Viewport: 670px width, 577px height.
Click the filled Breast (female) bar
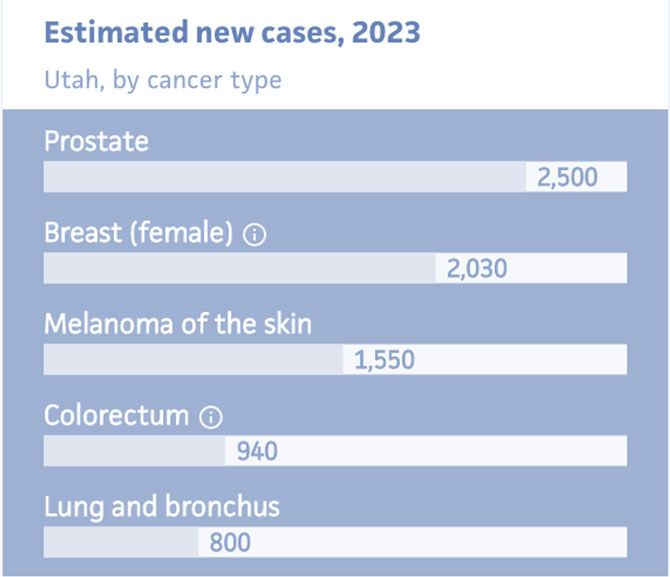(239, 268)
